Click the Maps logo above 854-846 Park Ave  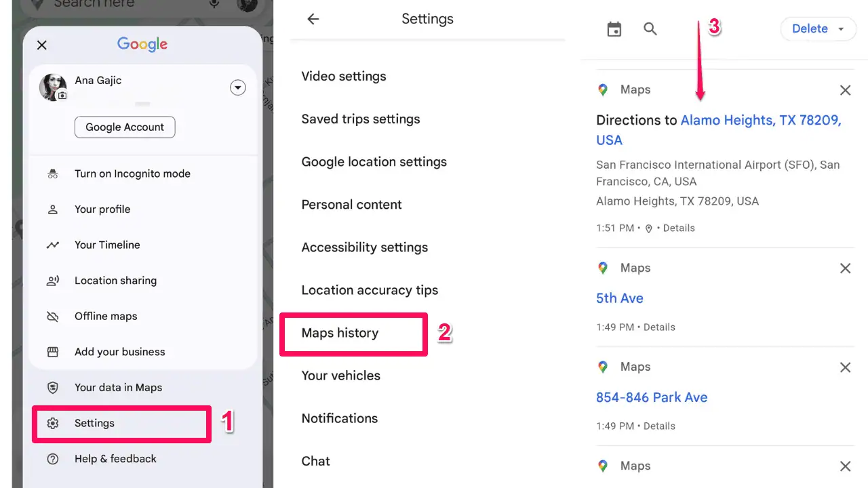click(603, 367)
